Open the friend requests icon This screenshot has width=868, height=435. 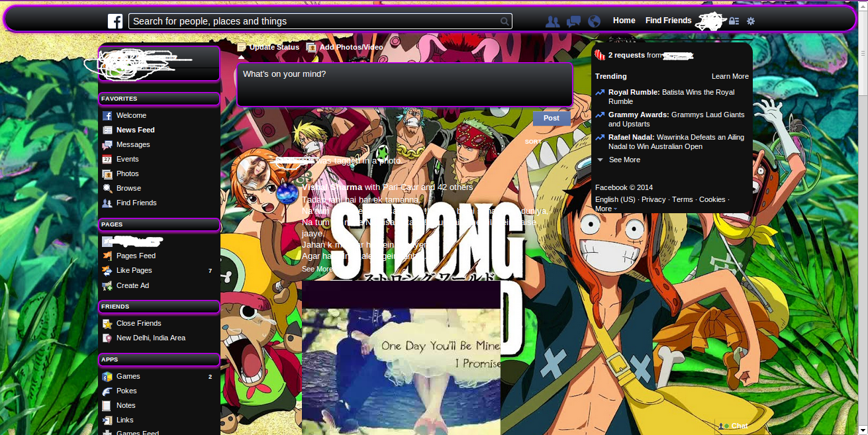552,21
